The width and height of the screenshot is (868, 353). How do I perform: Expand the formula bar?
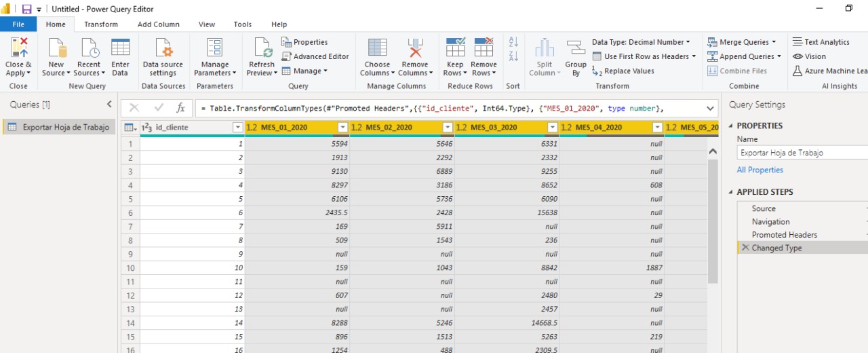point(710,108)
